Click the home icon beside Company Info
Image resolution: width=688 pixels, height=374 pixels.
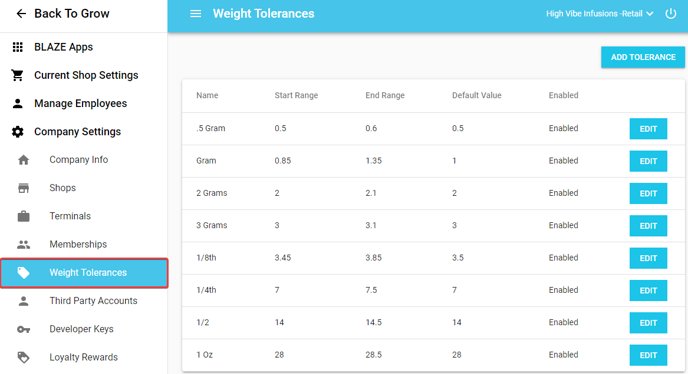24,160
